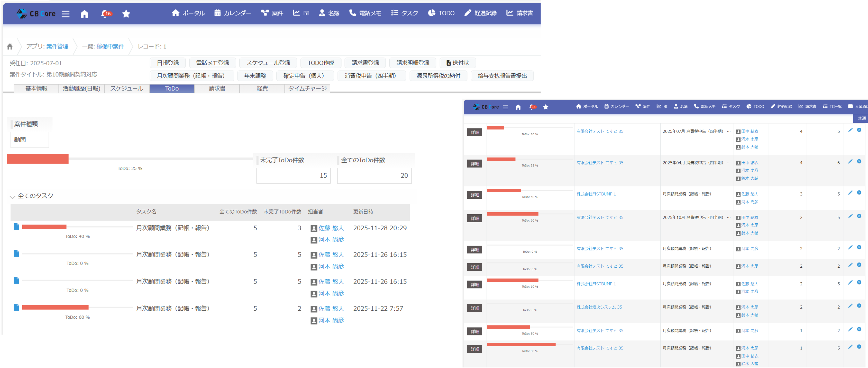868x368 pixels.
Task: Open the 稼働中案件 breadcrumb link
Action: click(x=110, y=47)
